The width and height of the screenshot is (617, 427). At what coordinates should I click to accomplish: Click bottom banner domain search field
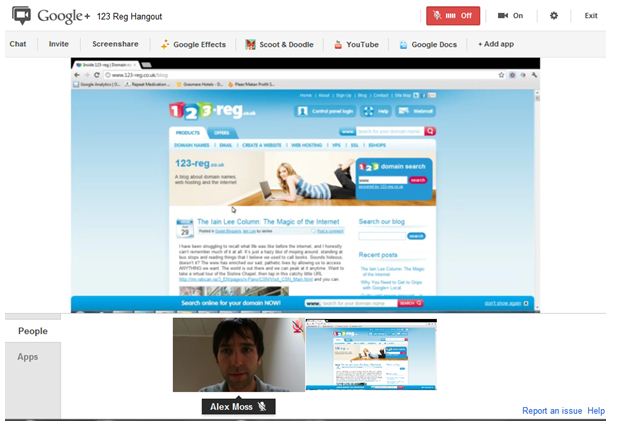click(351, 303)
